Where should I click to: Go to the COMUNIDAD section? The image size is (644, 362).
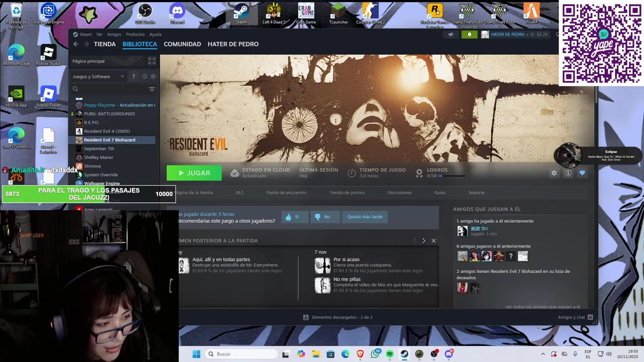182,44
